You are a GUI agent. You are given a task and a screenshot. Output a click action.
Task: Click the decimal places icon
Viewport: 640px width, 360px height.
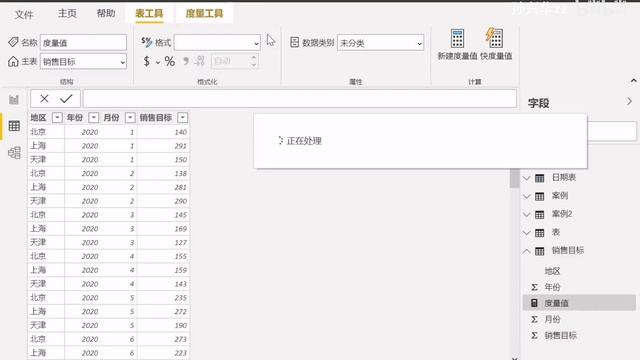[x=199, y=61]
